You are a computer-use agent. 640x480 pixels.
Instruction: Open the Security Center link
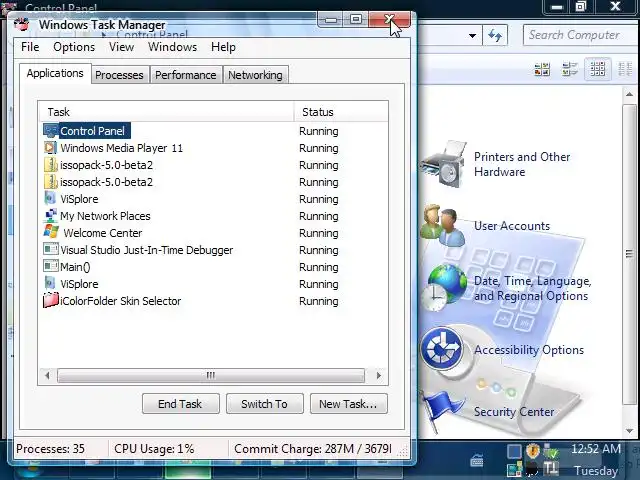coord(514,411)
